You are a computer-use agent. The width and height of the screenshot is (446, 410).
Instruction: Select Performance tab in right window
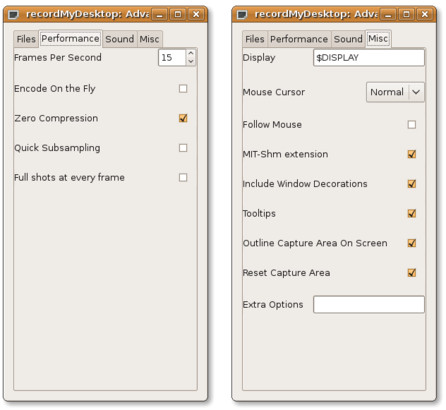pyautogui.click(x=299, y=39)
